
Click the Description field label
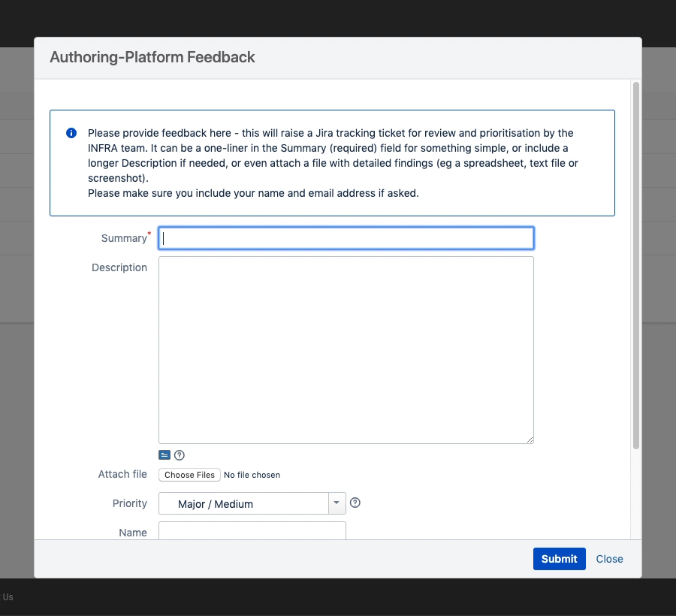pos(119,267)
